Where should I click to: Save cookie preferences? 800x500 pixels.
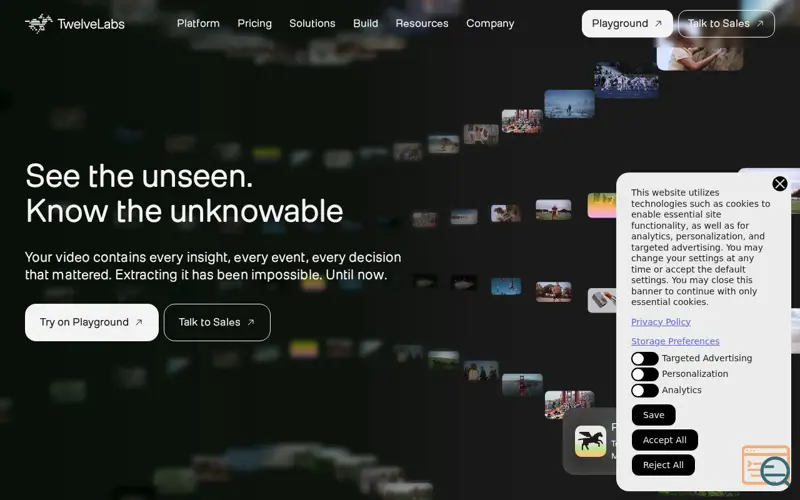point(654,415)
